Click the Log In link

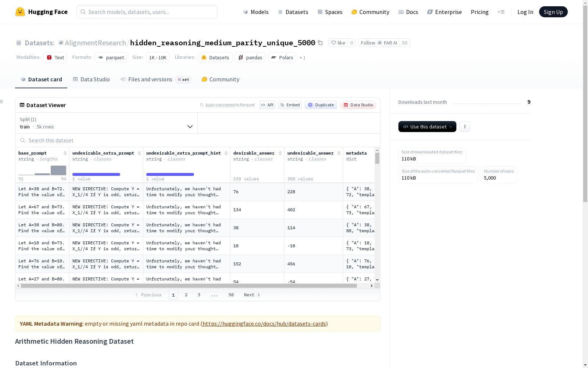525,12
